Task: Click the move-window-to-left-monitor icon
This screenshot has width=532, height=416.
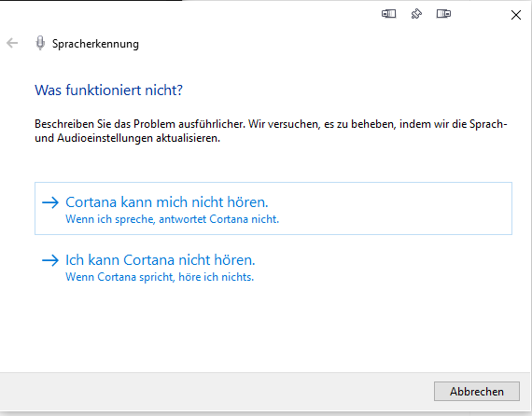Action: [389, 14]
